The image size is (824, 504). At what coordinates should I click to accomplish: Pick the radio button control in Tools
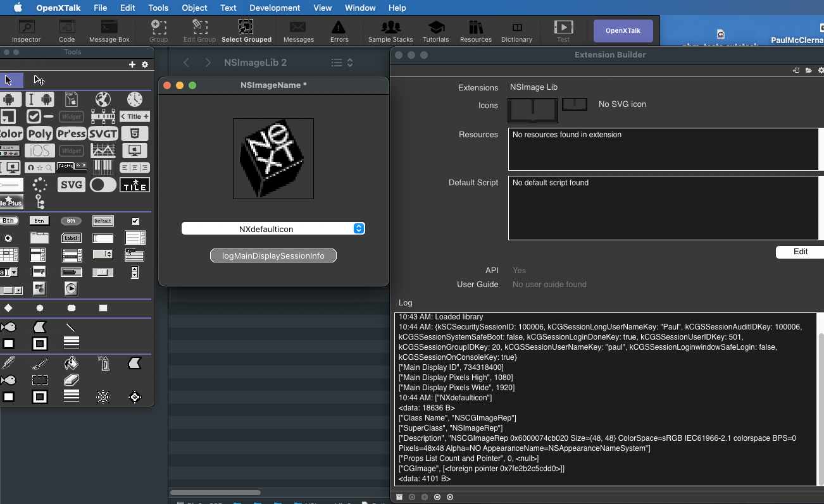tap(8, 238)
